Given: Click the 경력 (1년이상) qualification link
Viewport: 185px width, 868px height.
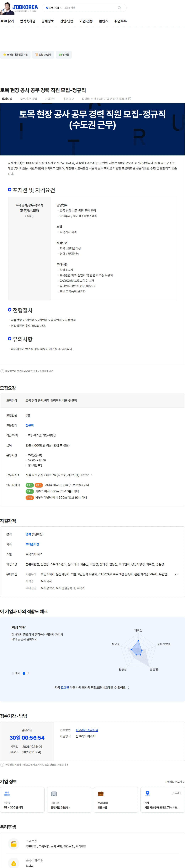Looking at the screenshot, I should [x=34, y=534].
